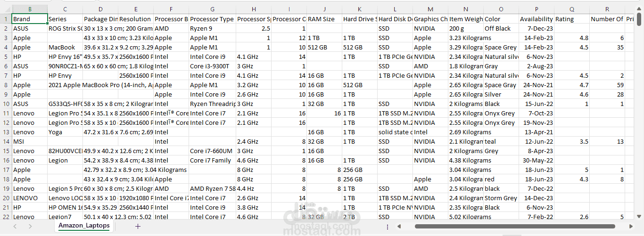
Task: Select the 30-May-22 availability cell
Action: (x=537, y=161)
